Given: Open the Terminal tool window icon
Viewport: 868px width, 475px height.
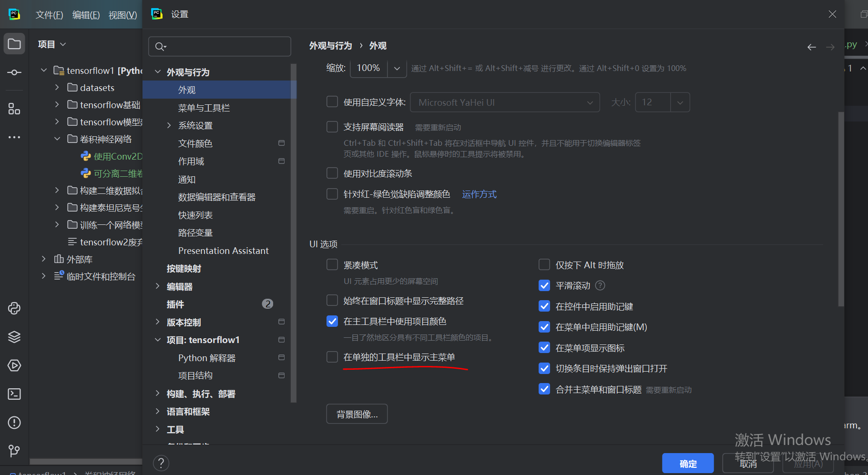Looking at the screenshot, I should coord(14,394).
